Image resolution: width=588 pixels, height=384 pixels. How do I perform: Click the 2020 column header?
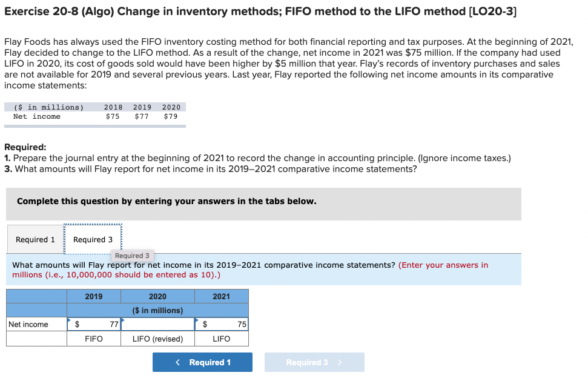(x=157, y=296)
